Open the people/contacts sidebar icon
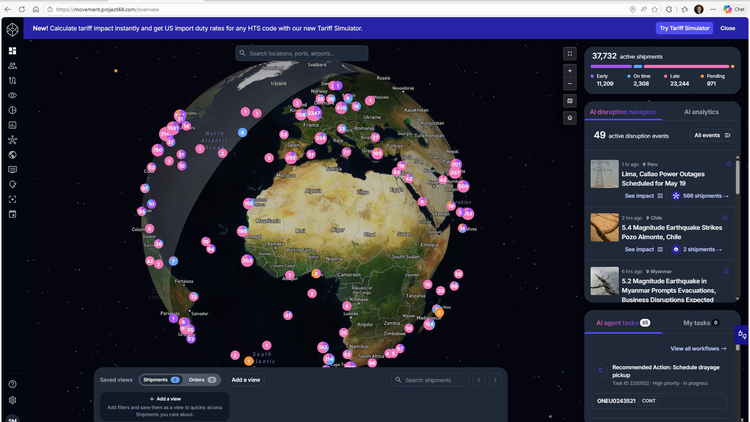The width and height of the screenshot is (750, 422). pos(12,66)
